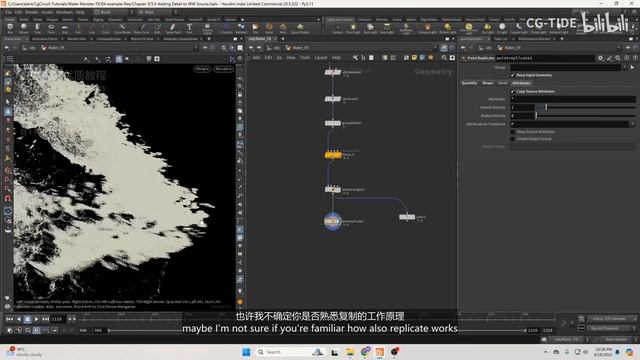Click the node name field pointreplicate1

click(x=544, y=58)
